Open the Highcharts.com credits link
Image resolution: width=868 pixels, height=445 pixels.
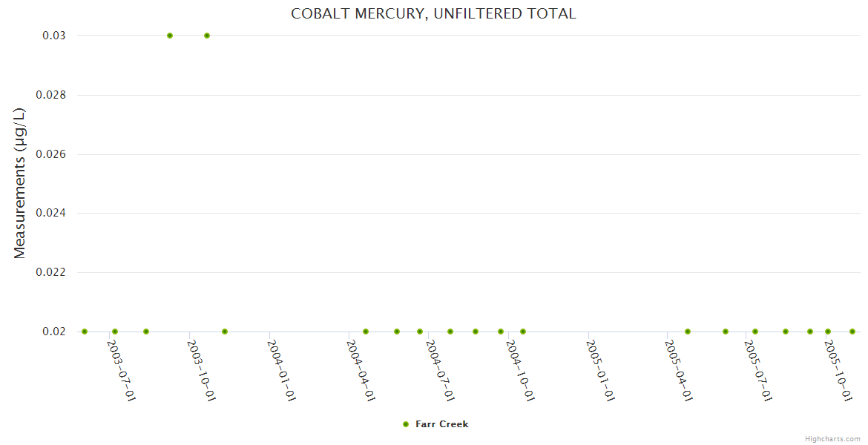(x=833, y=439)
